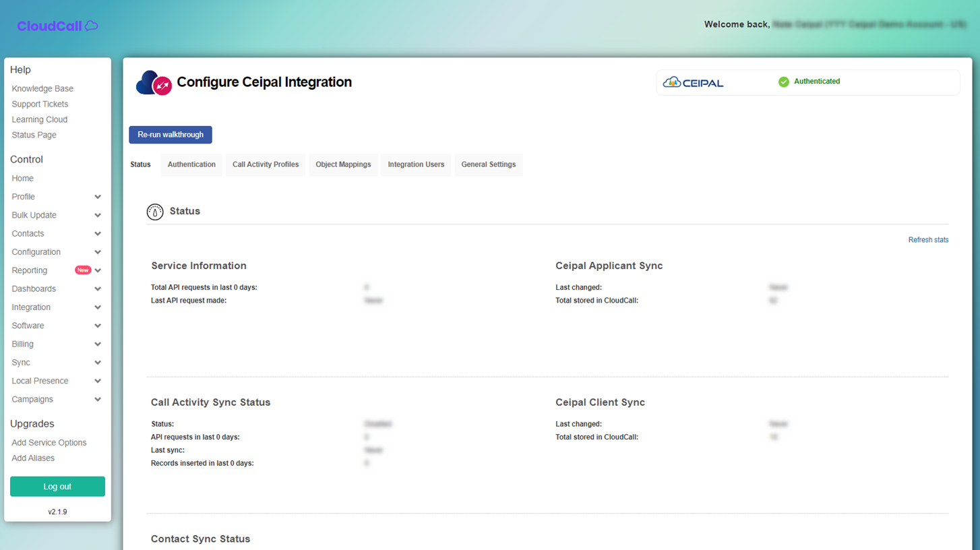Click Add Aliases under Upgrades

pyautogui.click(x=33, y=458)
